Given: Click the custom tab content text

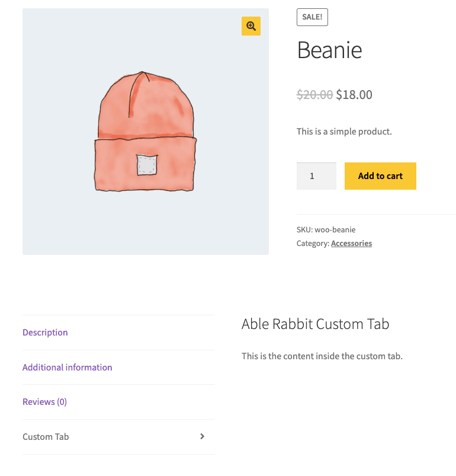Looking at the screenshot, I should [320, 356].
